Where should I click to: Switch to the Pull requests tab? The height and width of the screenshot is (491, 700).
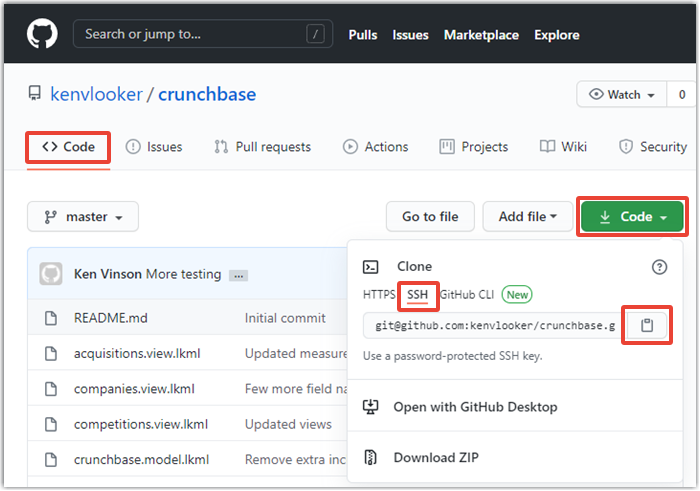point(262,147)
